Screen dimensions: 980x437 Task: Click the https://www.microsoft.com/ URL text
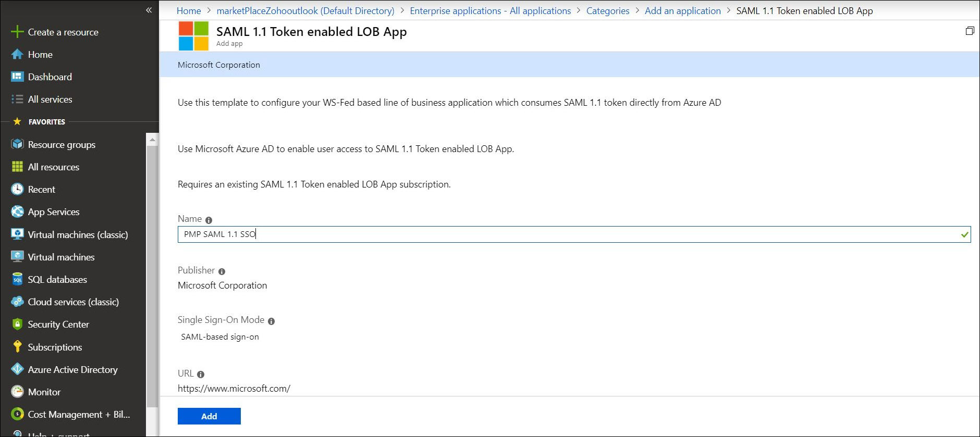[234, 389]
